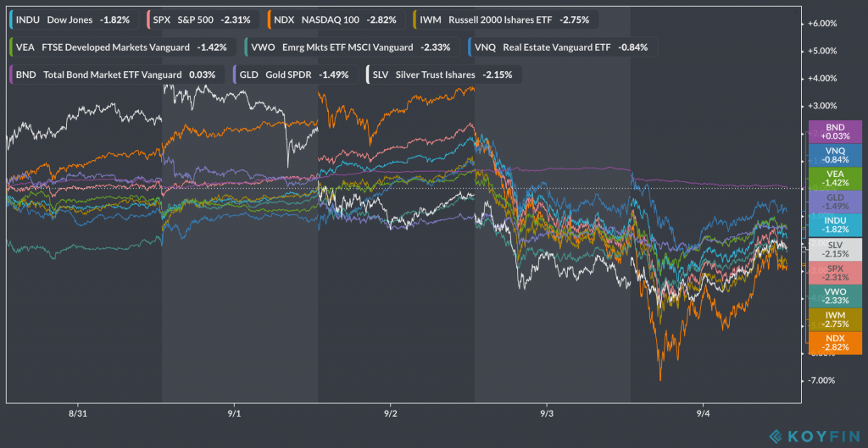The width and height of the screenshot is (868, 448).
Task: Click the orange NDX -2.82% axis tag
Action: (x=835, y=342)
